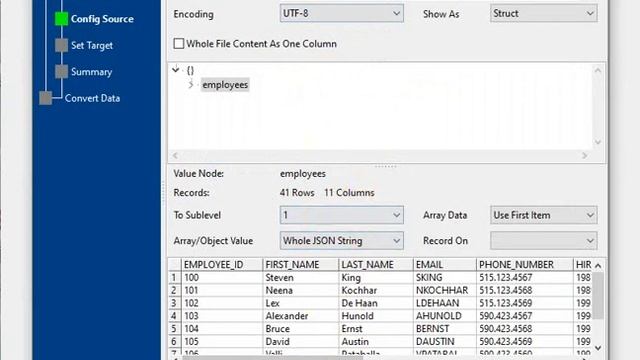The width and height of the screenshot is (640, 360).
Task: Select the cell with last name De Haan
Action: pyautogui.click(x=376, y=303)
